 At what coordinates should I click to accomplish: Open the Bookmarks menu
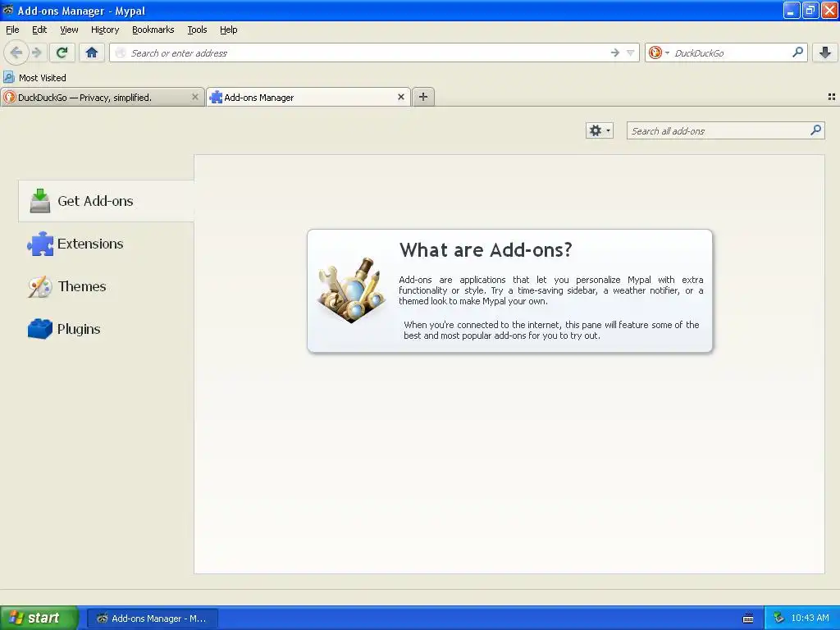pyautogui.click(x=153, y=30)
